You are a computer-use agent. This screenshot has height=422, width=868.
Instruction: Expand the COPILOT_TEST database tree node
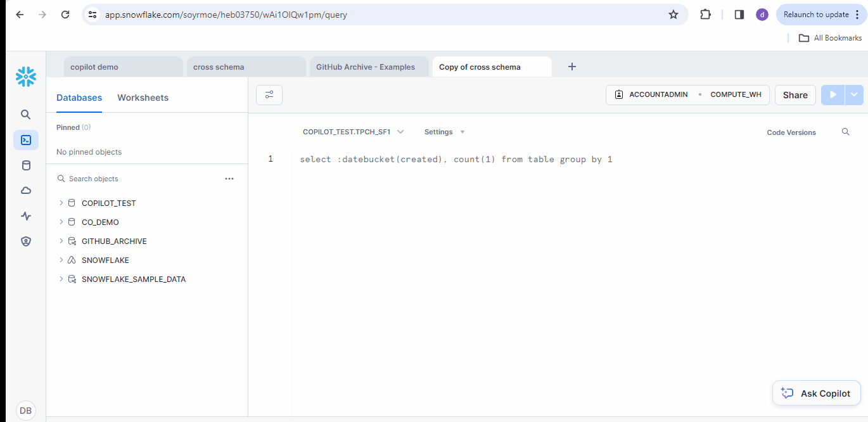(61, 203)
